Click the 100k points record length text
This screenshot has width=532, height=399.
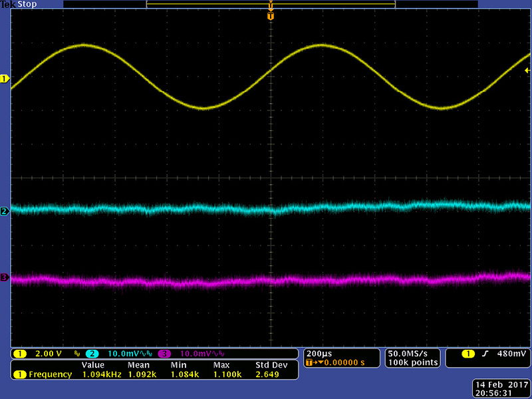412,362
